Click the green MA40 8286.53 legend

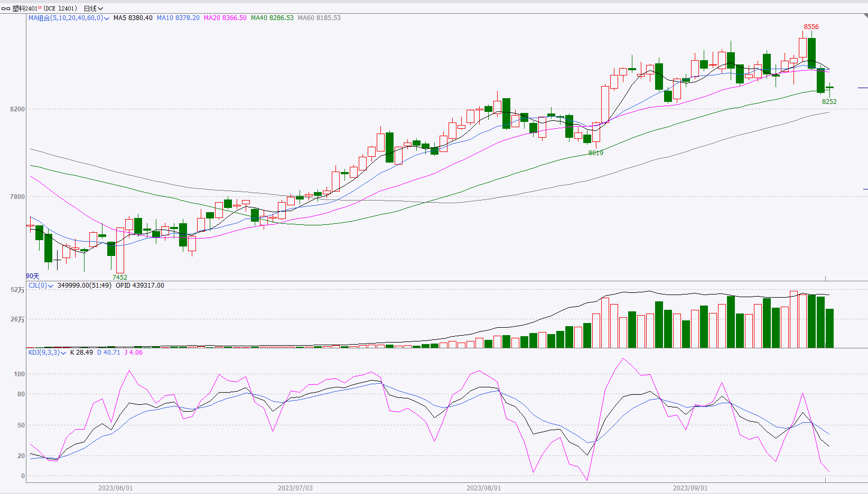point(272,18)
